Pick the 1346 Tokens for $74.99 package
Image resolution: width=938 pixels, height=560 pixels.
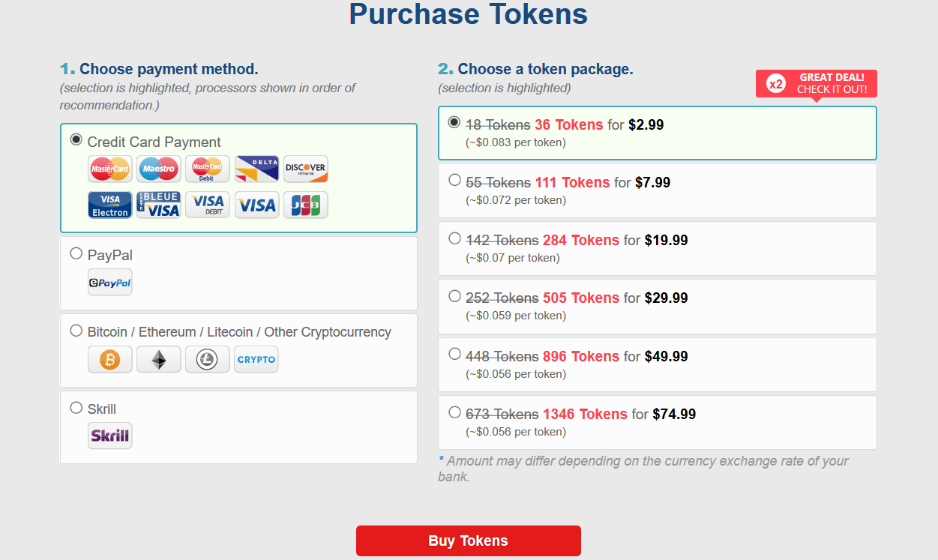pos(658,422)
